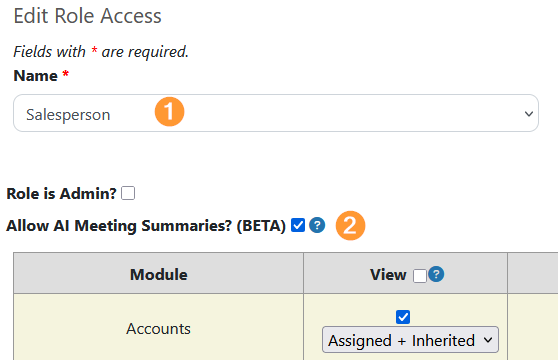Enable the Role is Admin checkbox
The image size is (558, 360).
click(128, 193)
